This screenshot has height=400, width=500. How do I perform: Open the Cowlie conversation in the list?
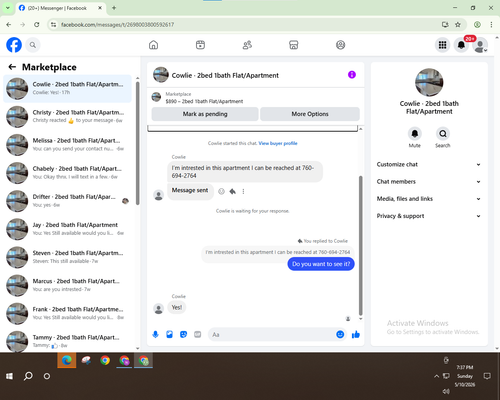[x=67, y=89]
